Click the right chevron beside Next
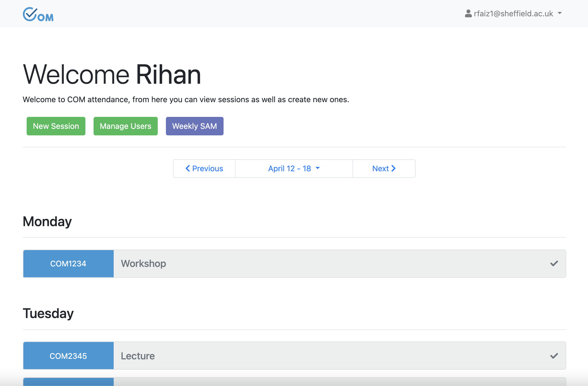588x386 pixels. [394, 169]
